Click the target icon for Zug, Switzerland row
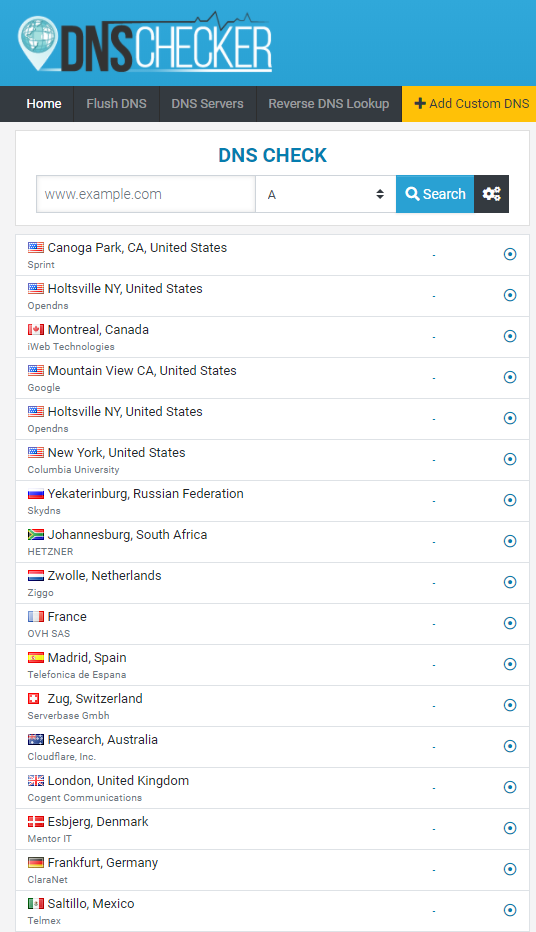Image resolution: width=536 pixels, height=932 pixels. [510, 706]
